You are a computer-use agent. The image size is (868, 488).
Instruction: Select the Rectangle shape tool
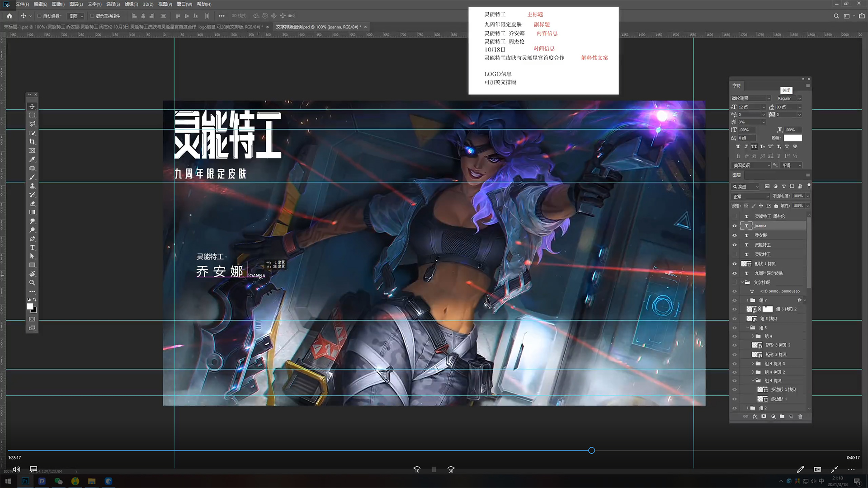(x=32, y=265)
